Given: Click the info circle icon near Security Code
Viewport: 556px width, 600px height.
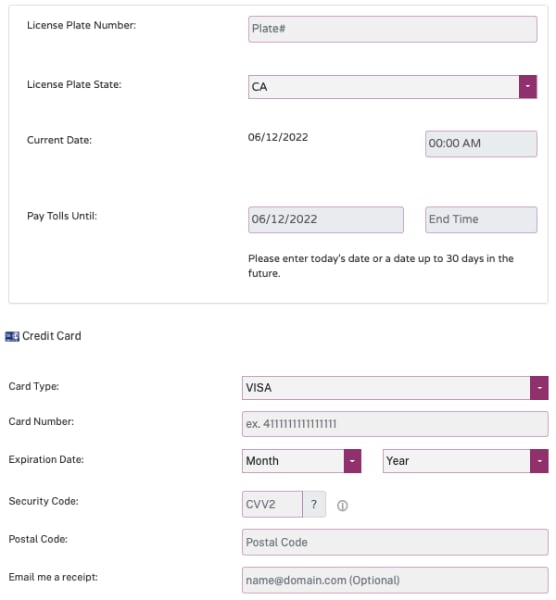Looking at the screenshot, I should [342, 506].
